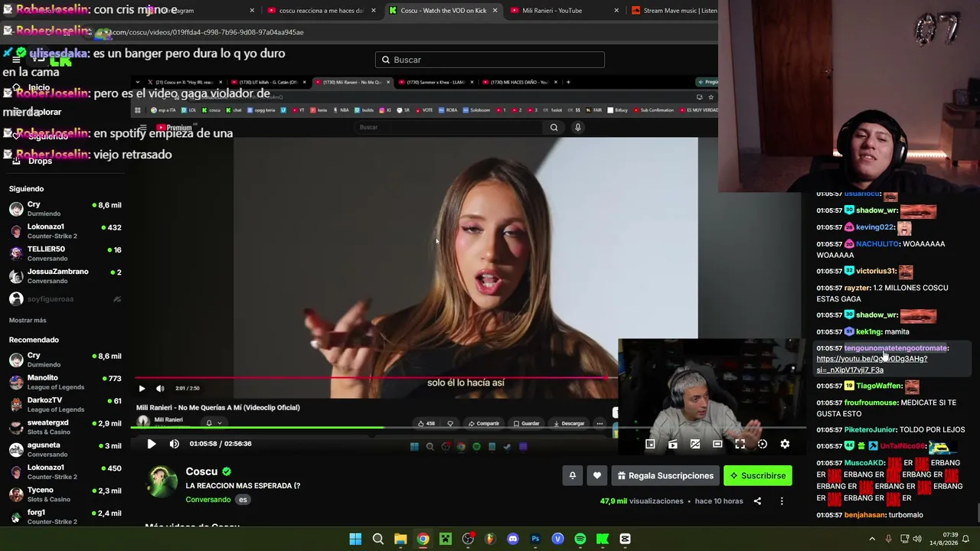Open Windows taskbar search
The width and height of the screenshot is (980, 551).
(x=378, y=540)
